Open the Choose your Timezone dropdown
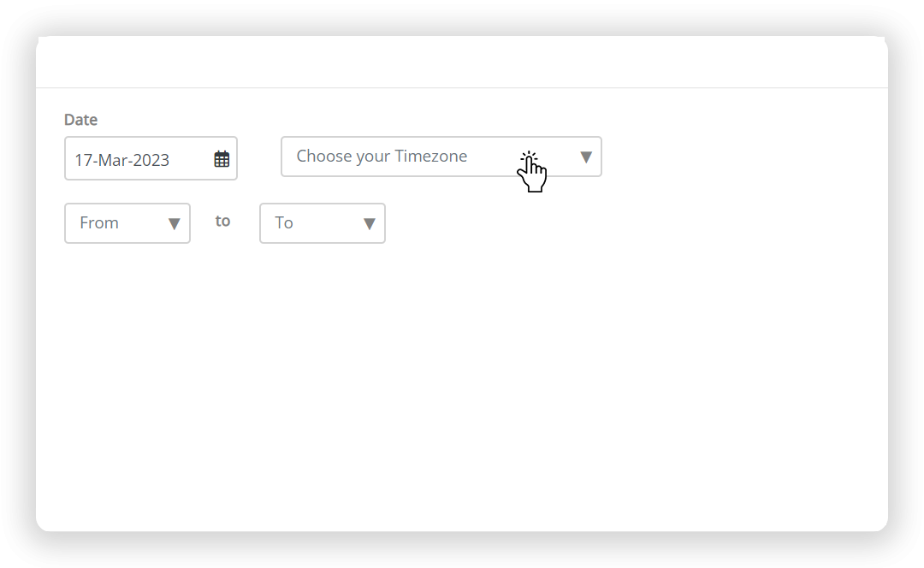The width and height of the screenshot is (924, 568). click(x=441, y=157)
